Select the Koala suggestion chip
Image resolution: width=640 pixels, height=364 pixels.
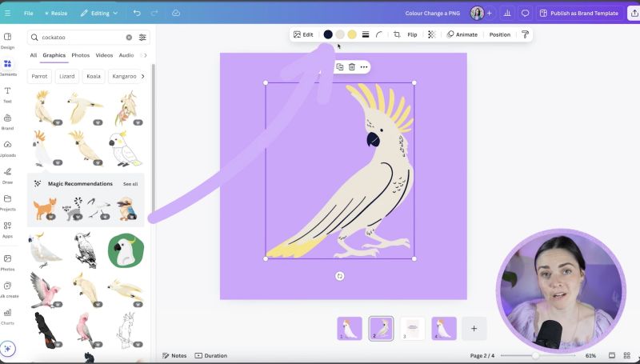[94, 76]
